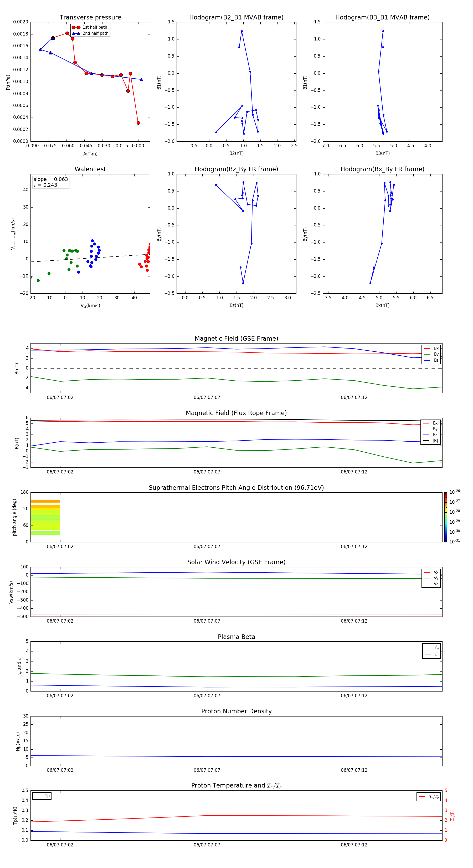Click the 'Proton Number Density' title
473x868 pixels.
pos(236,711)
